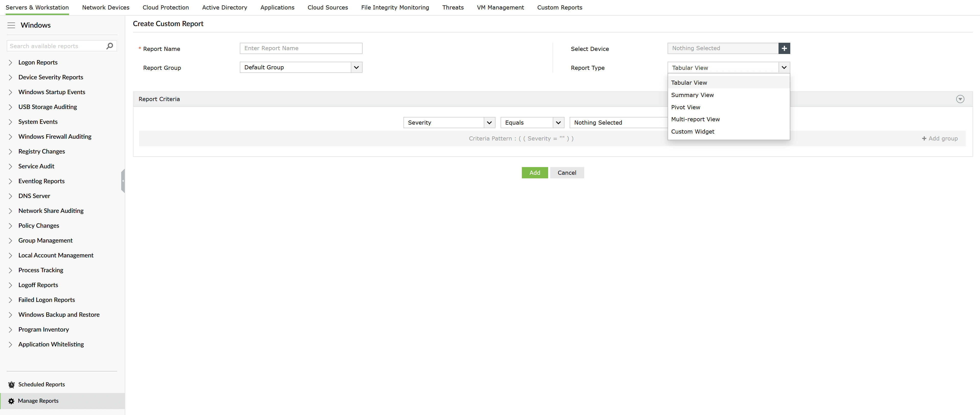Click the sidebar collapse handle
This screenshot has width=980, height=415.
[123, 181]
